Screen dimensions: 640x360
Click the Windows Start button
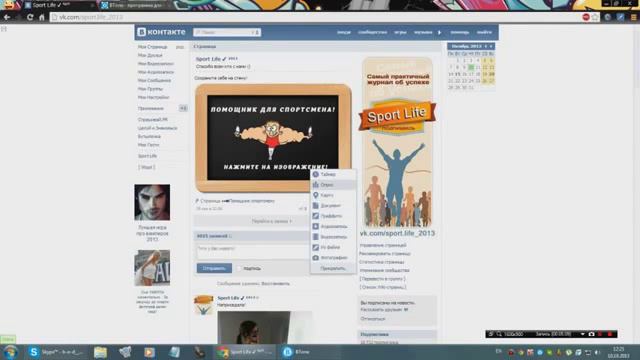(11, 352)
